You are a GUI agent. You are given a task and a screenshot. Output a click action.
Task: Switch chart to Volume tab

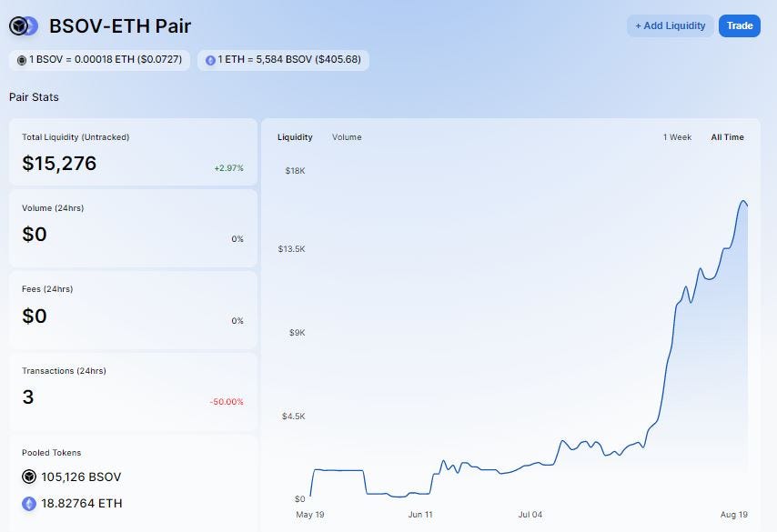[x=347, y=137]
